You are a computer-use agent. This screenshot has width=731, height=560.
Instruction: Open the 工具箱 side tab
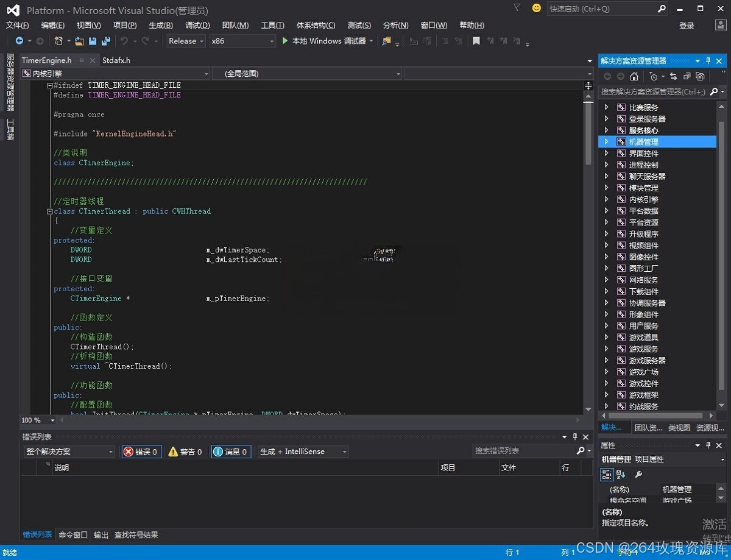pos(10,129)
